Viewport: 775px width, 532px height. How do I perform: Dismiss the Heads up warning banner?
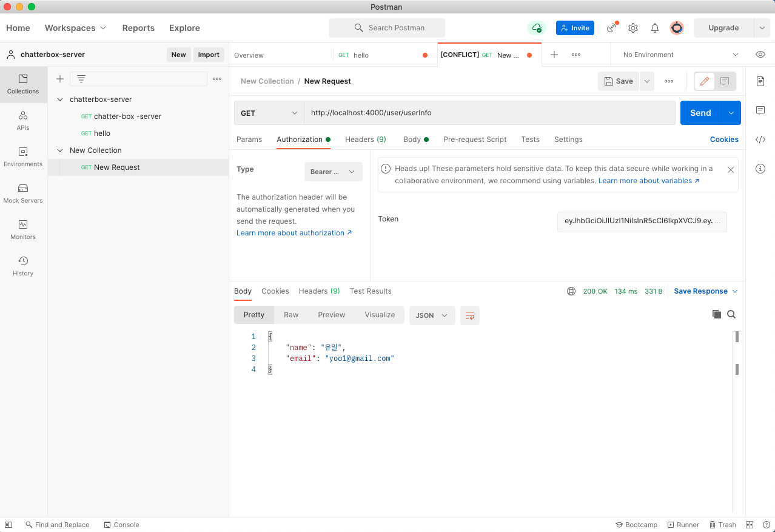(731, 170)
